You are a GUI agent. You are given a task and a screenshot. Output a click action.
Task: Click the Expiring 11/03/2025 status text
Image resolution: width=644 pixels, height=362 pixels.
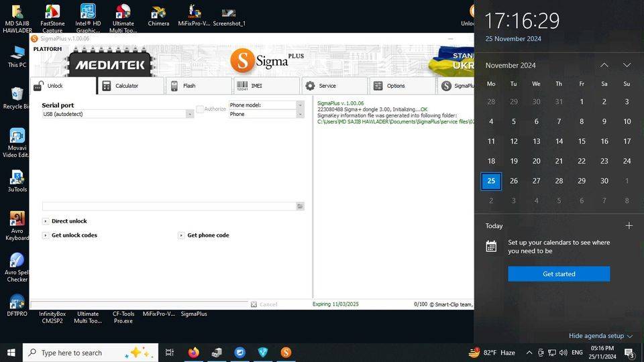pos(335,304)
